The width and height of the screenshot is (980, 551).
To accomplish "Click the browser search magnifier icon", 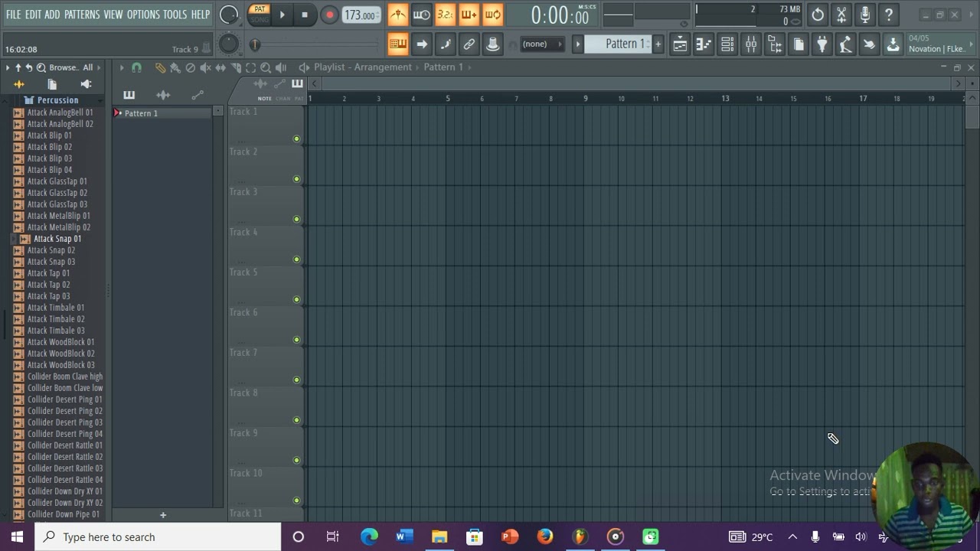I will pos(41,67).
